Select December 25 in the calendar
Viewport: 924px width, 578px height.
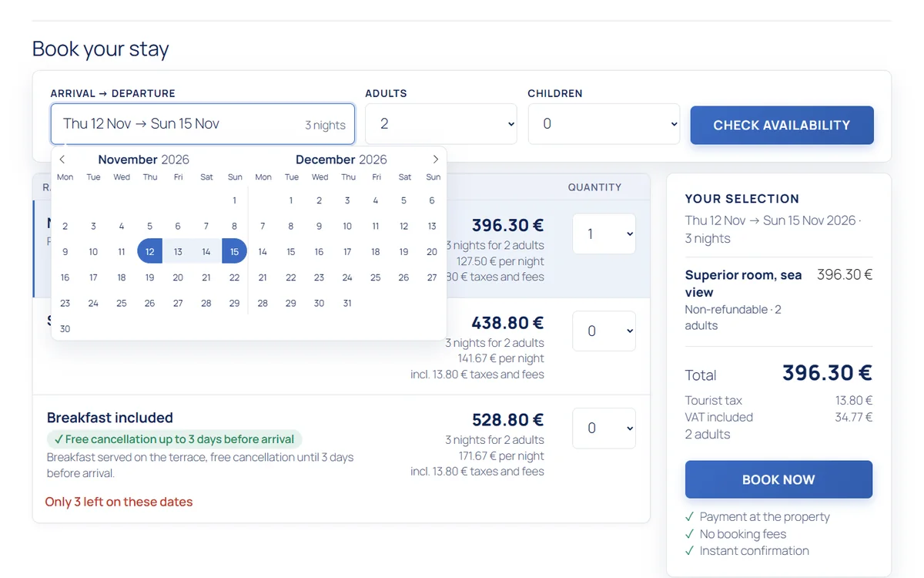376,277
